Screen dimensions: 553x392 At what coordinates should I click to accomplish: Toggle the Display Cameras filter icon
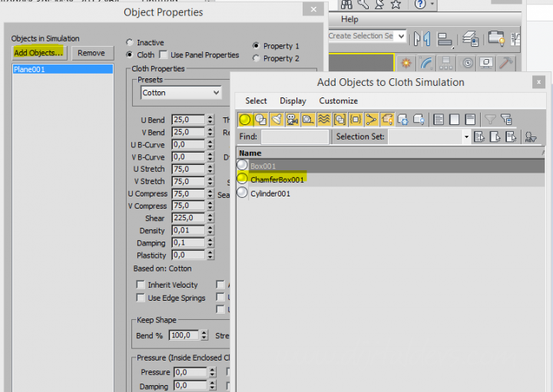[293, 119]
